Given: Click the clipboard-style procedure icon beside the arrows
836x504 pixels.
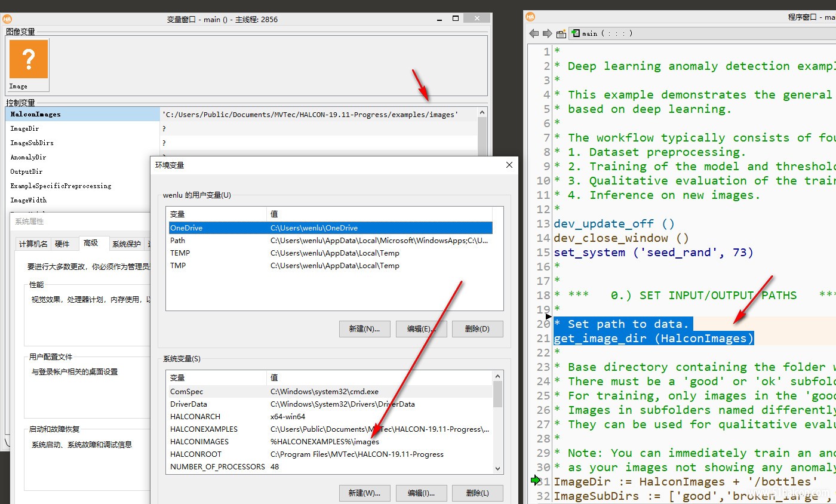Looking at the screenshot, I should (x=561, y=33).
